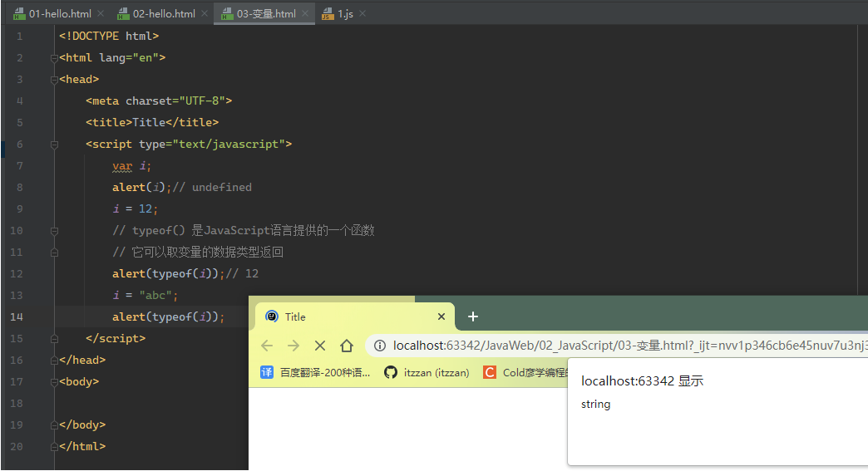Go to the browser Home page
The width and height of the screenshot is (868, 471).
[347, 346]
